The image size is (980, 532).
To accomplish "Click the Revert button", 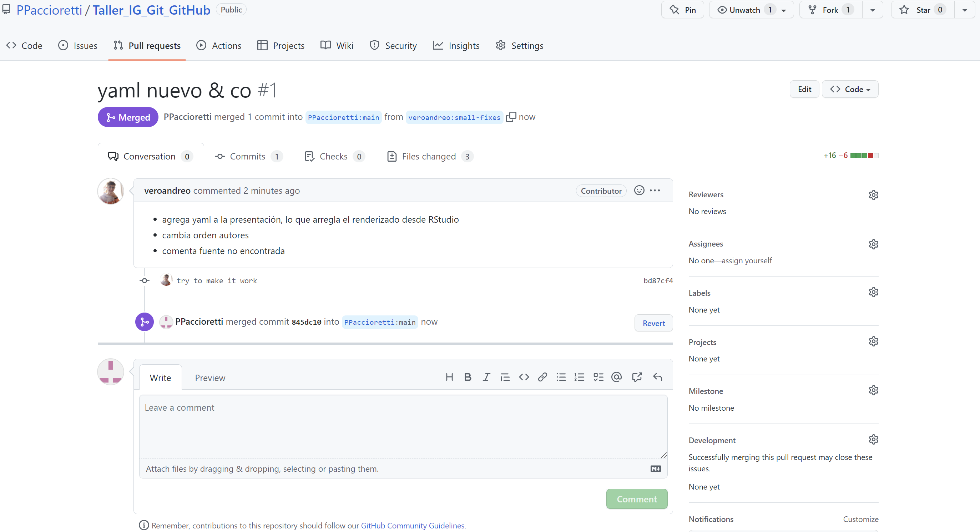I will [653, 323].
